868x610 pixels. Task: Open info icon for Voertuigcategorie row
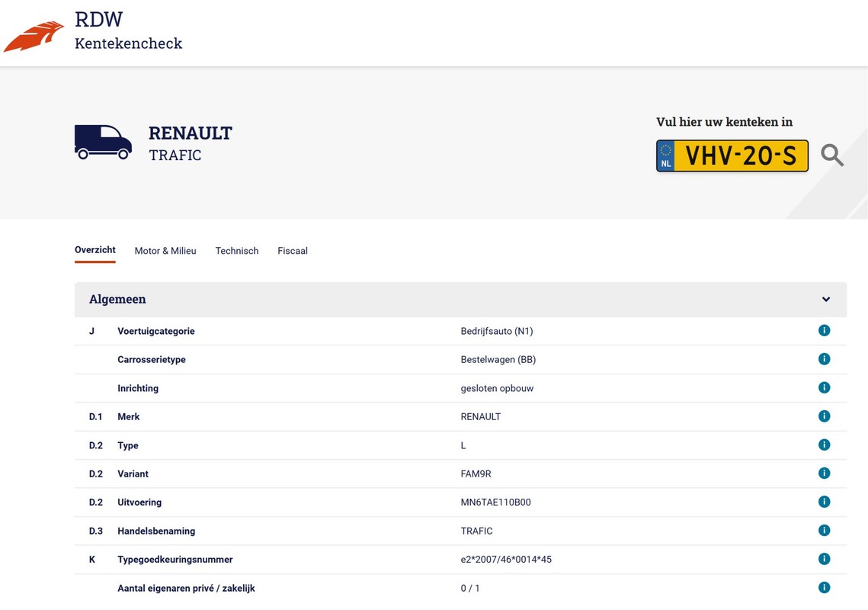pos(825,331)
